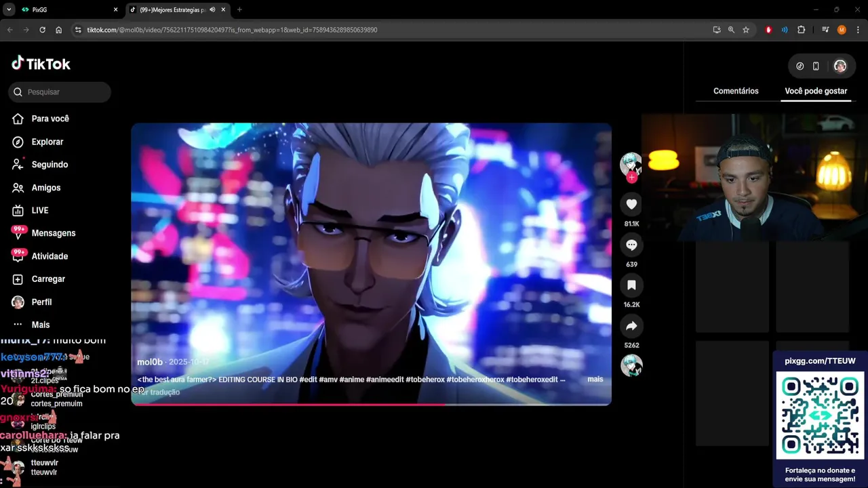
Task: Click the address bar URL
Action: [232, 30]
